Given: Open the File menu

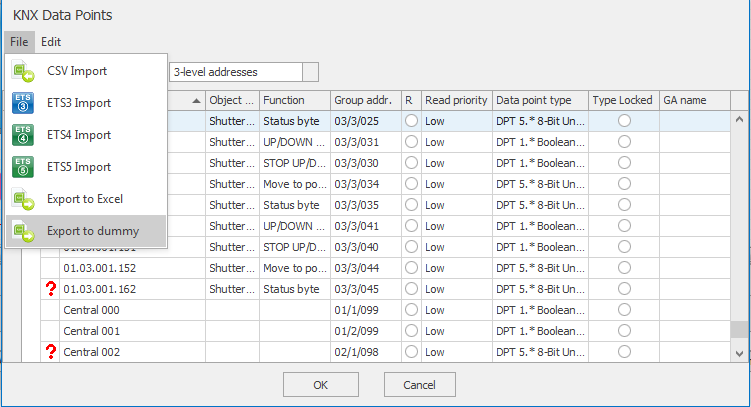Looking at the screenshot, I should [x=19, y=42].
